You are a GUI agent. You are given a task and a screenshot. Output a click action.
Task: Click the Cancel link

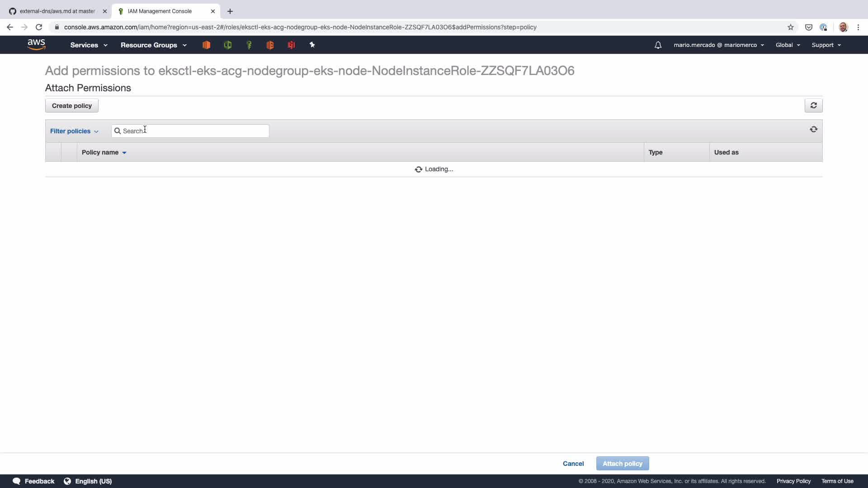pos(573,464)
